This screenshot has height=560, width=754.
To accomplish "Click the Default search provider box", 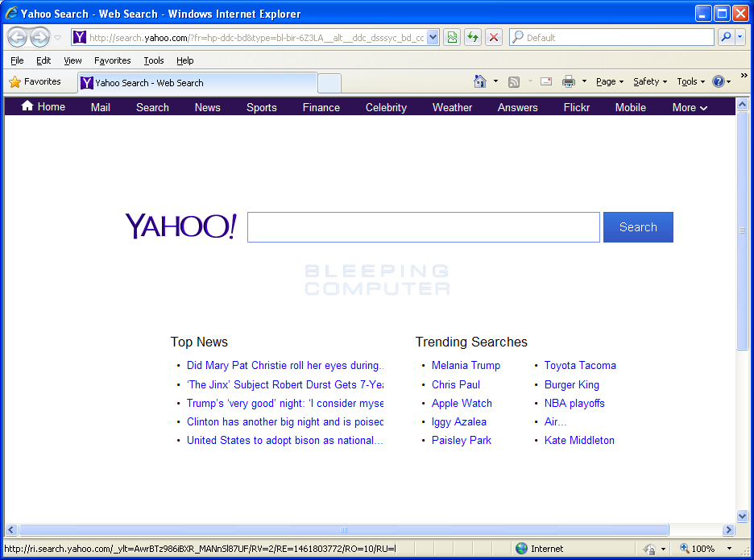I will pyautogui.click(x=611, y=38).
